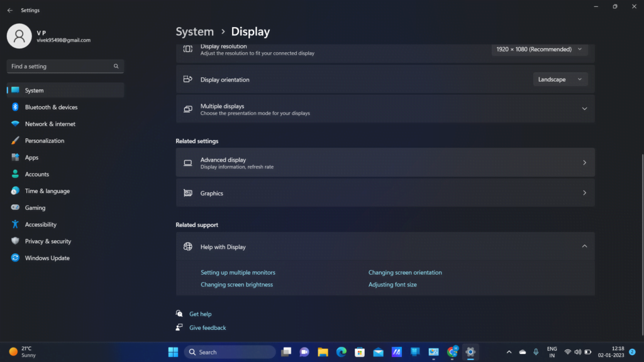Open the Windows Start menu
644x362 pixels.
coord(174,352)
